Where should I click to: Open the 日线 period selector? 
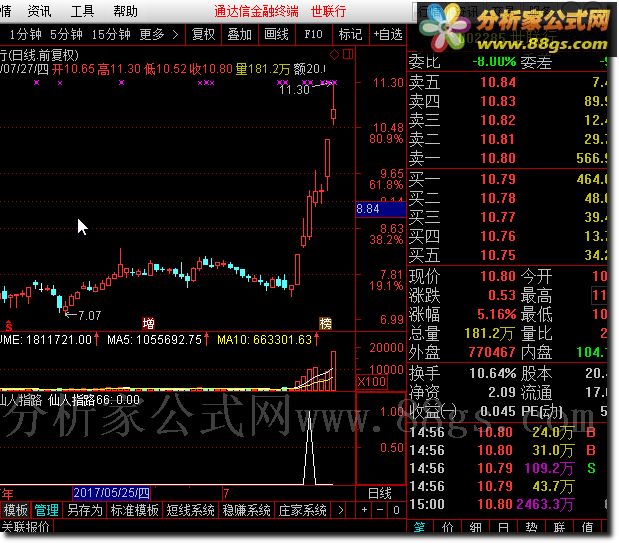[x=379, y=493]
